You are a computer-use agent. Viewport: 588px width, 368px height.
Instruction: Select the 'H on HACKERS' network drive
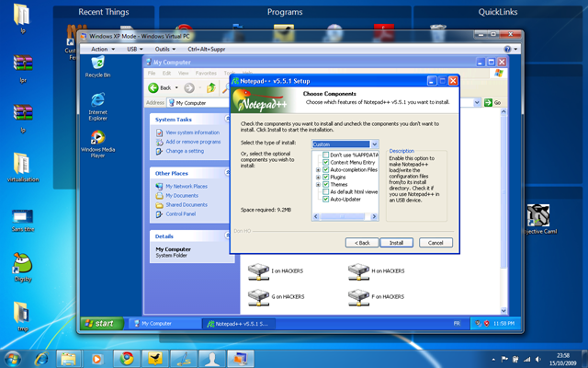[376, 271]
